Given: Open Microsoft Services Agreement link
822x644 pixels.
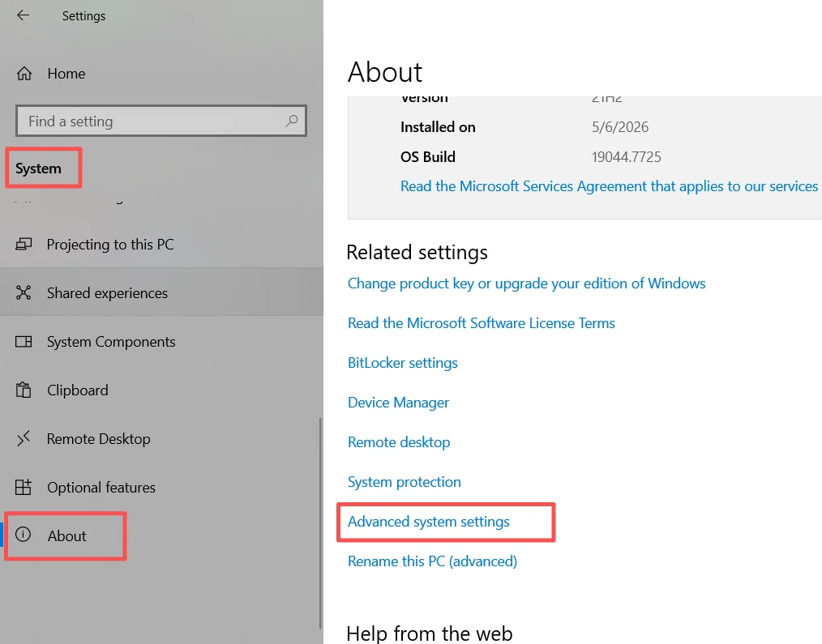Looking at the screenshot, I should pyautogui.click(x=609, y=186).
